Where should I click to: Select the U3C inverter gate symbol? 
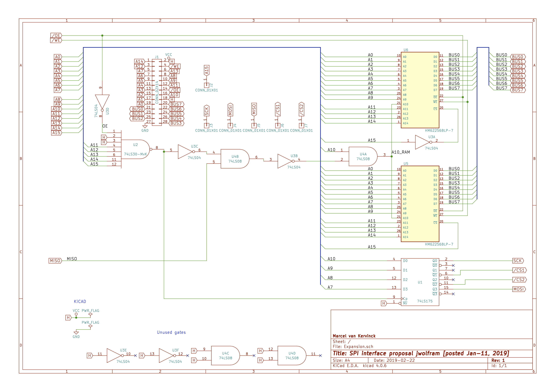click(186, 152)
